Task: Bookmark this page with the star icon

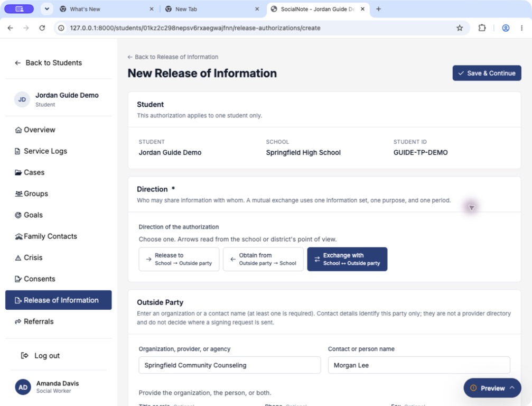Action: 460,28
